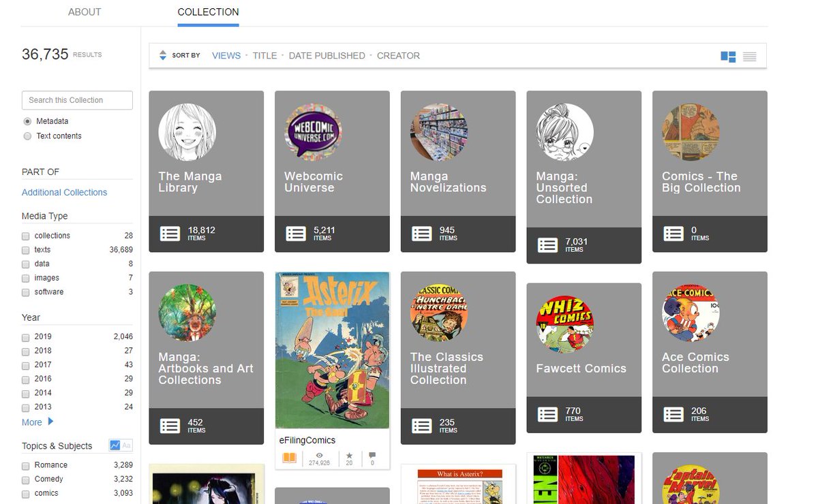Click Classics Illustrated Collection circle image

439,313
